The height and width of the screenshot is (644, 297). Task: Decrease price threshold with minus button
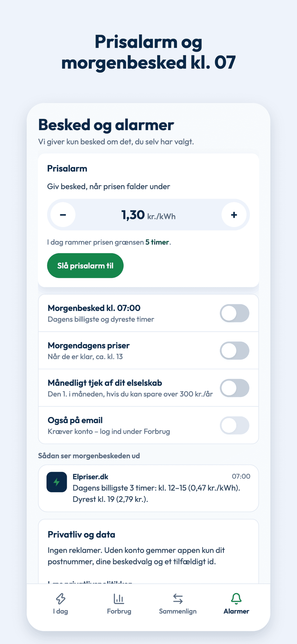coord(63,215)
